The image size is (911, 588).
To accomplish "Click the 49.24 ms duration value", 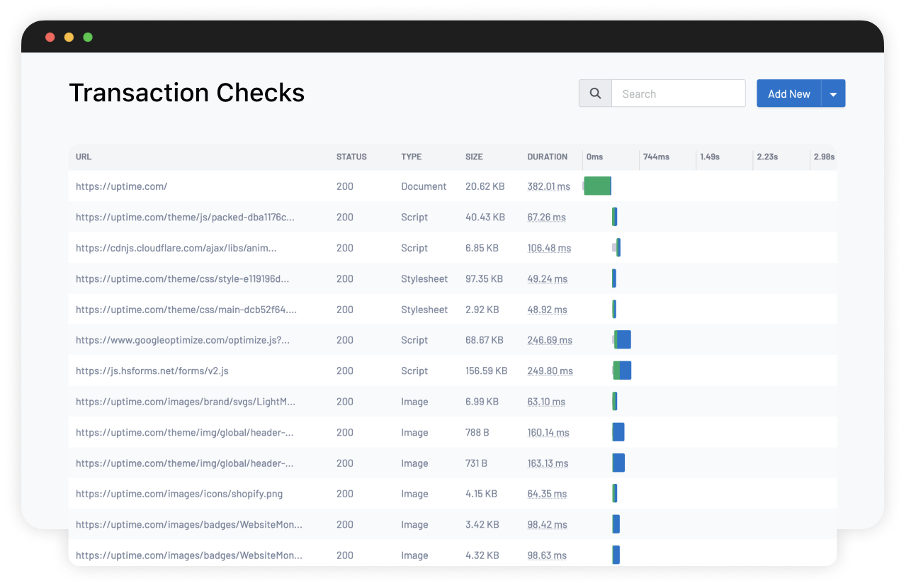I will 547,279.
